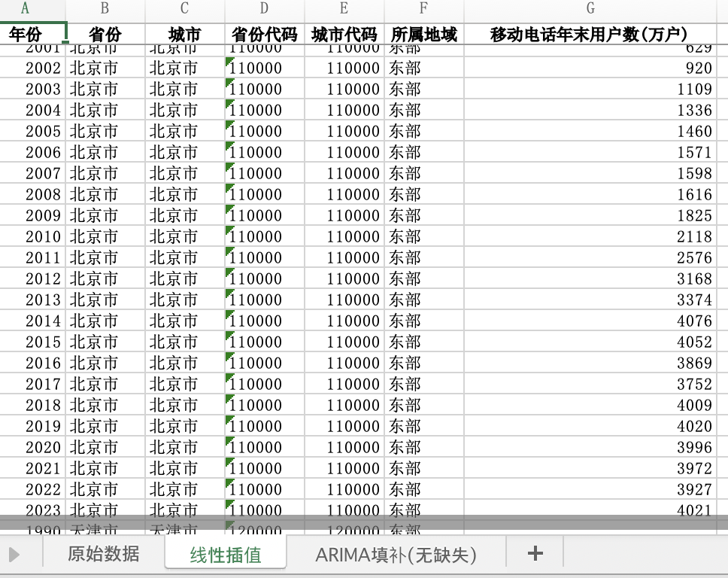Click 东部 cell in the 2006 row

(424, 152)
